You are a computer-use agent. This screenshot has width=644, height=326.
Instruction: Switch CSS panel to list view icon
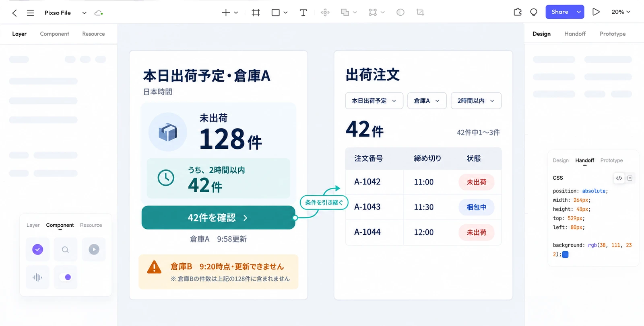coord(630,178)
